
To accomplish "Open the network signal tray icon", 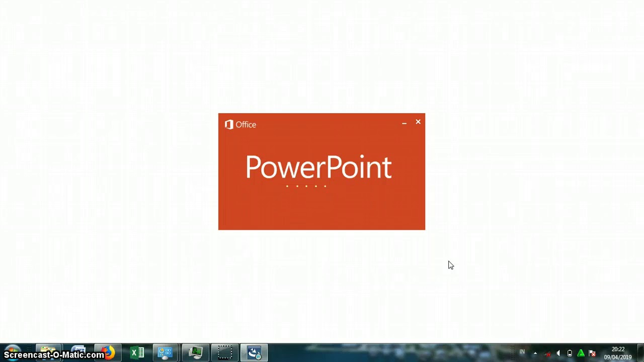I will (x=547, y=353).
